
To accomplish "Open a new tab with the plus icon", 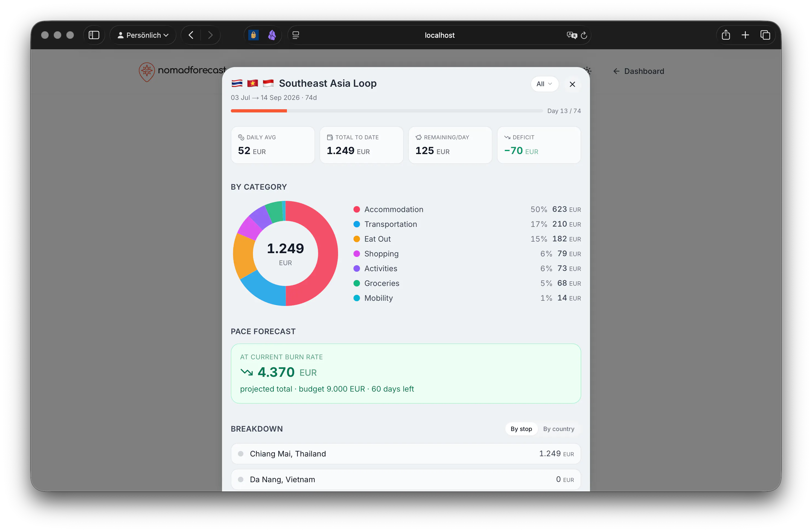I will pyautogui.click(x=745, y=35).
